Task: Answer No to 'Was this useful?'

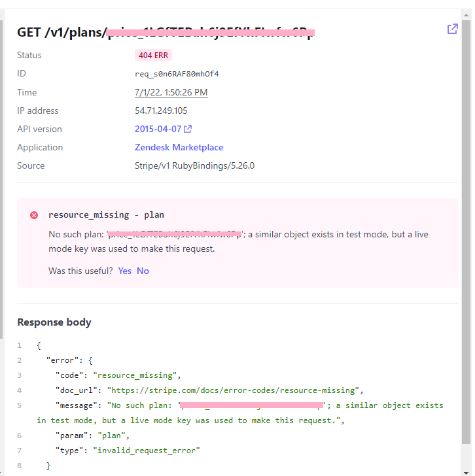Action: pyautogui.click(x=143, y=271)
